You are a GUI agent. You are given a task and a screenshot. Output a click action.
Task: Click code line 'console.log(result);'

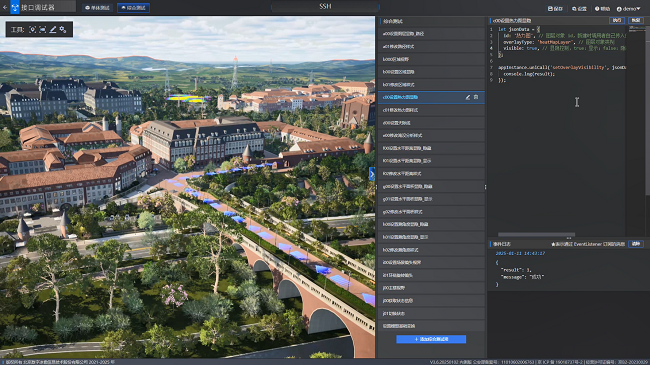(x=529, y=74)
